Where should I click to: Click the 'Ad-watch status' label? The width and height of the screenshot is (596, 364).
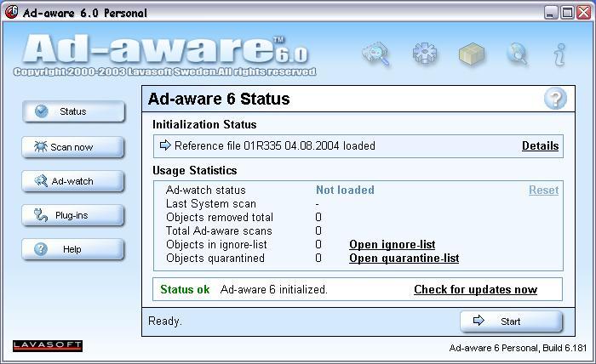tap(206, 190)
